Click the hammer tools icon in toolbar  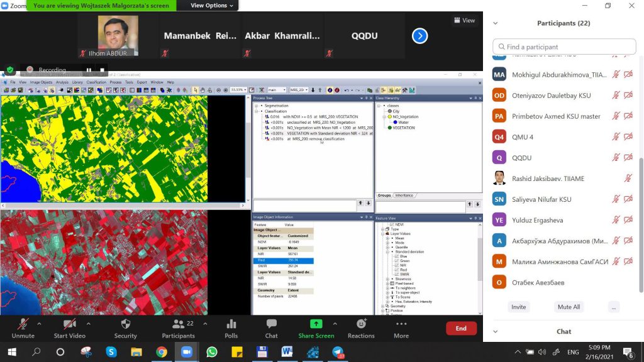pyautogui.click(x=404, y=90)
